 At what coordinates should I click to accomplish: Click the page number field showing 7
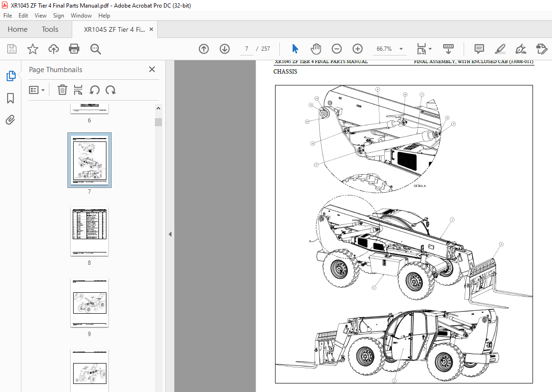tap(247, 49)
